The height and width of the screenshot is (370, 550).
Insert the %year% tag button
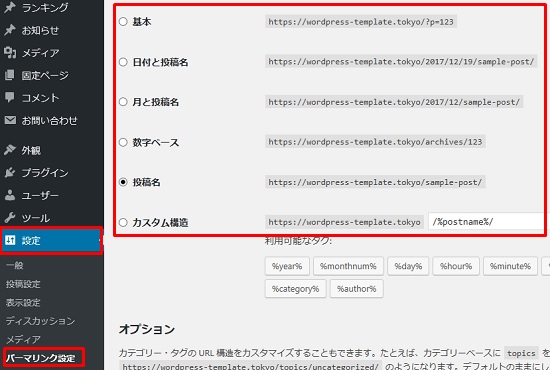coord(287,266)
